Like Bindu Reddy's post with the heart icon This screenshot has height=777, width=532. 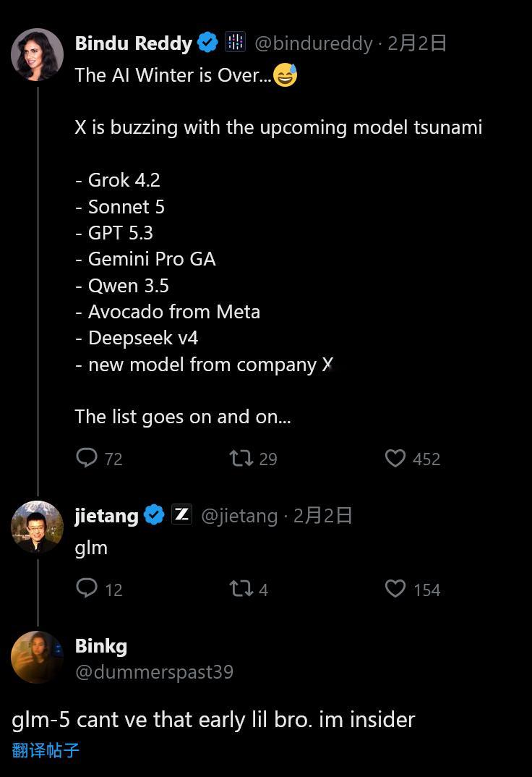395,458
